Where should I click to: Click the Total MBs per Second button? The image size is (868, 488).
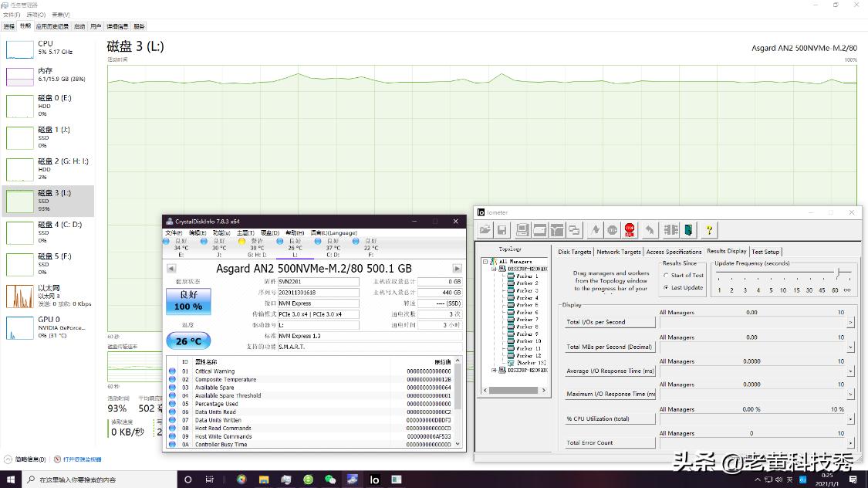[609, 347]
